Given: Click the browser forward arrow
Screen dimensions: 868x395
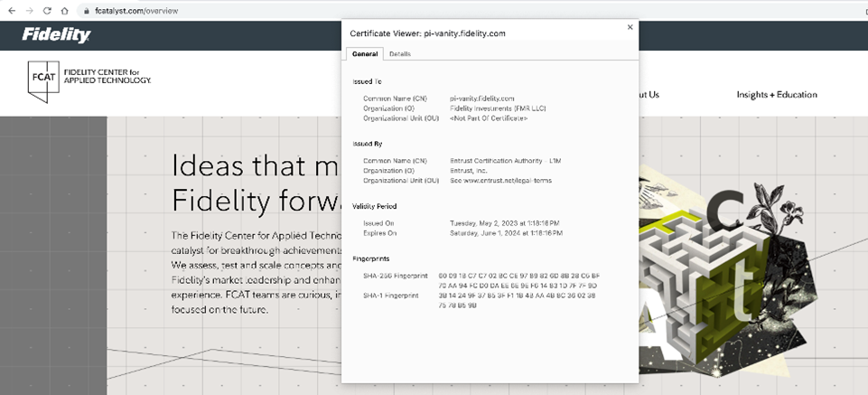Looking at the screenshot, I should (30, 11).
